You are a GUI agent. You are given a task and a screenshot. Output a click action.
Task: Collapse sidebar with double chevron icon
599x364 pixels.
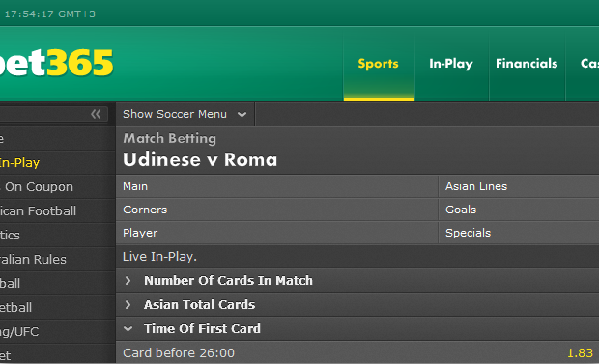tap(96, 114)
